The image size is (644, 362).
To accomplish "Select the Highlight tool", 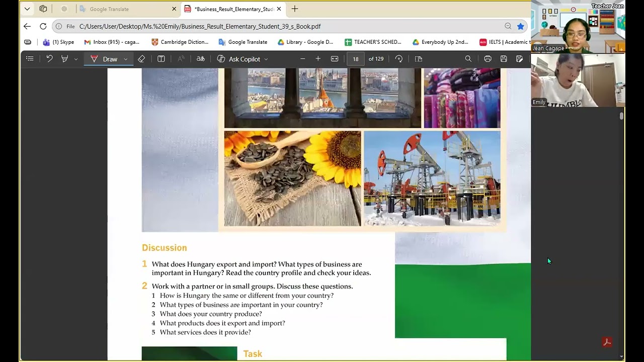I will [x=64, y=59].
